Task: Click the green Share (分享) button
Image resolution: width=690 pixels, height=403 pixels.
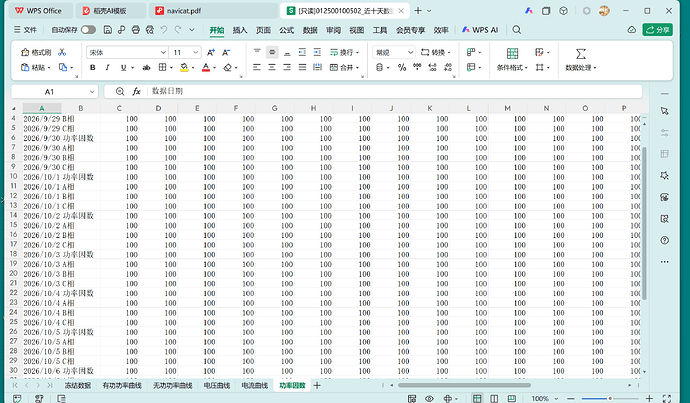Action: (x=657, y=29)
